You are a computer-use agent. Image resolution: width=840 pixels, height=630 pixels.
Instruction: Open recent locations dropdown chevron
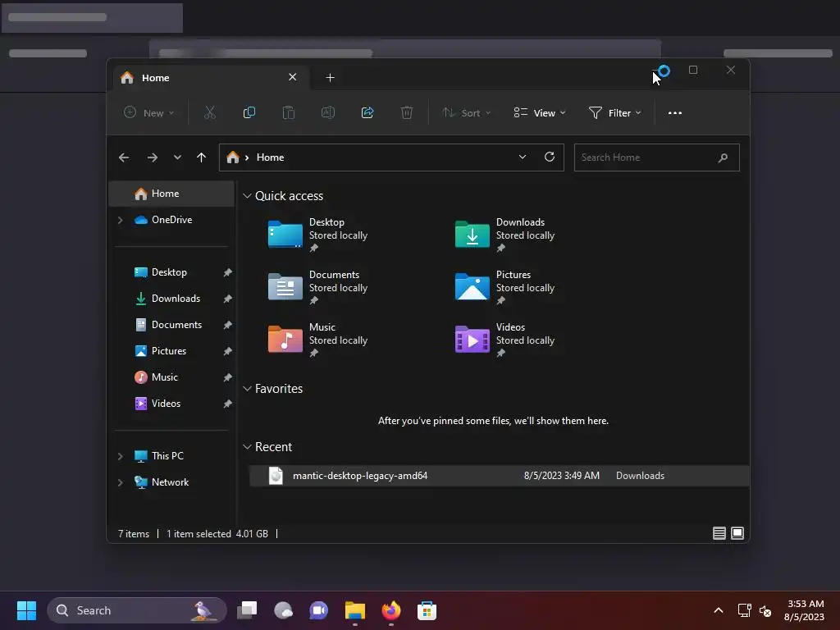click(x=177, y=157)
